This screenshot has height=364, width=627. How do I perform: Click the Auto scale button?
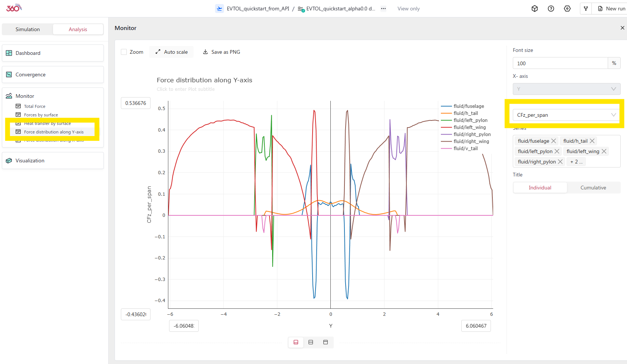(x=172, y=52)
